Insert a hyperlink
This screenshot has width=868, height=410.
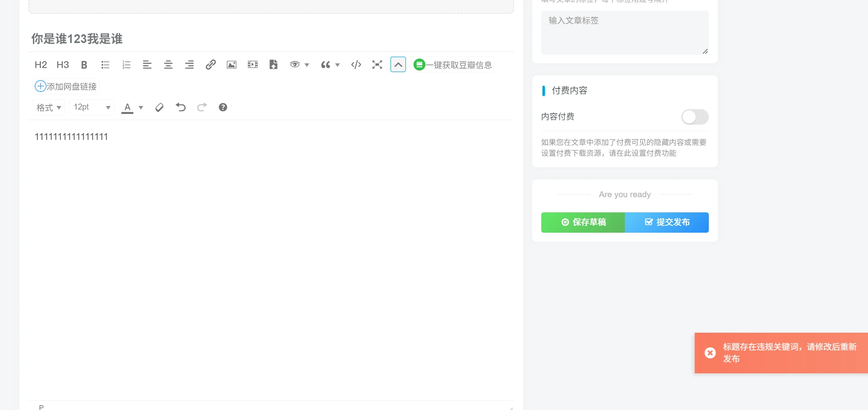(211, 65)
